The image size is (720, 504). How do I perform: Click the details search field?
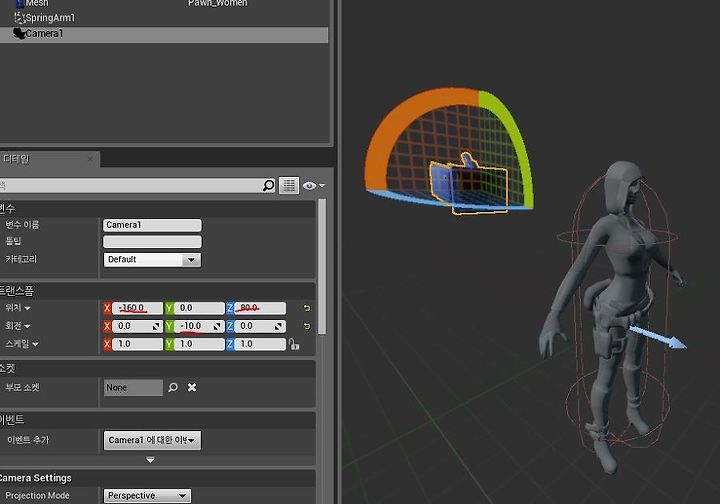pyautogui.click(x=131, y=185)
